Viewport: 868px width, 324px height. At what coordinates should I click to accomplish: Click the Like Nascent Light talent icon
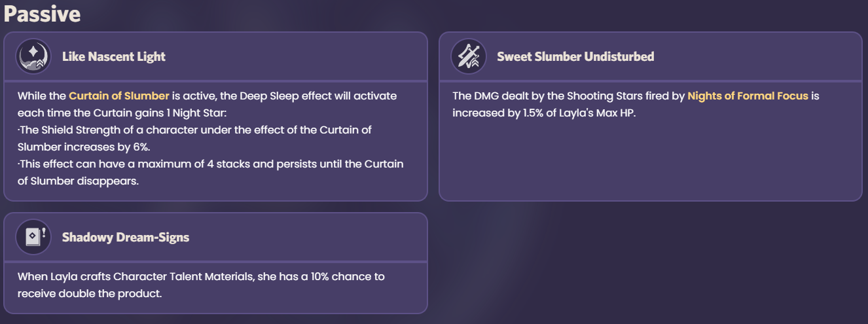point(33,56)
